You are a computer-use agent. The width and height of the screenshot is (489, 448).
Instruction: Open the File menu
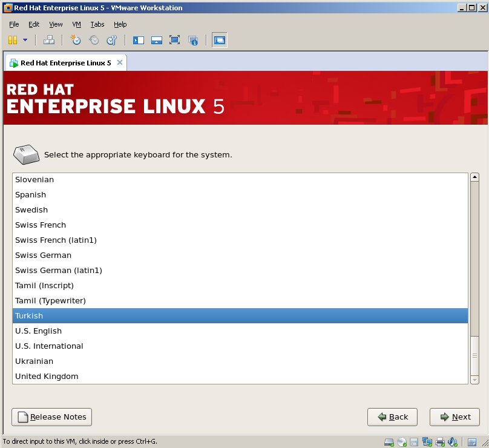(x=14, y=24)
